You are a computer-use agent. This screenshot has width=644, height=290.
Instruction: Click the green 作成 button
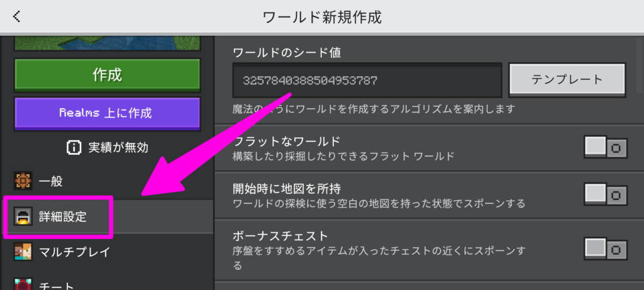[x=107, y=74]
